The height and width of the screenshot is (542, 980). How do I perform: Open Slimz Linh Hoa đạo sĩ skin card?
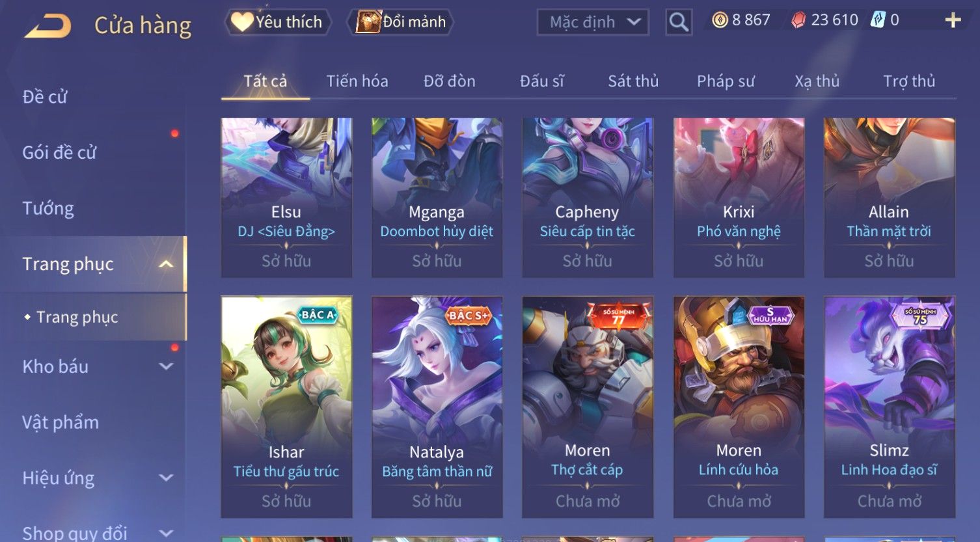point(889,407)
